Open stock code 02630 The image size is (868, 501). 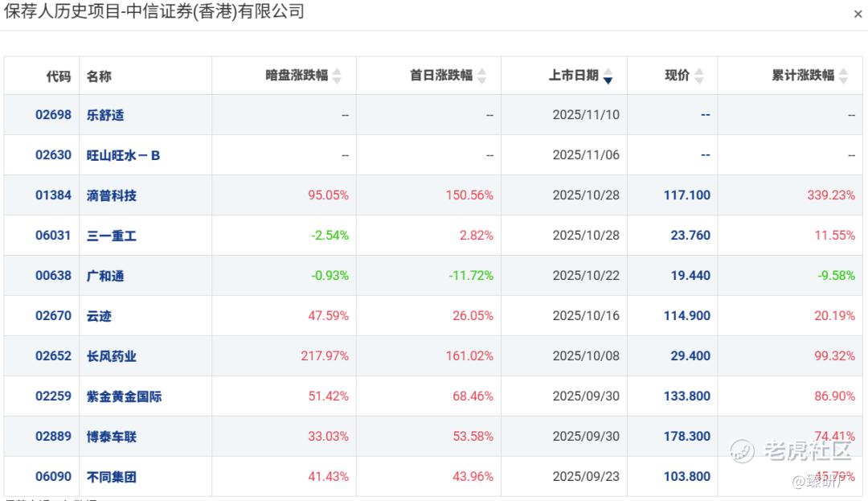53,155
